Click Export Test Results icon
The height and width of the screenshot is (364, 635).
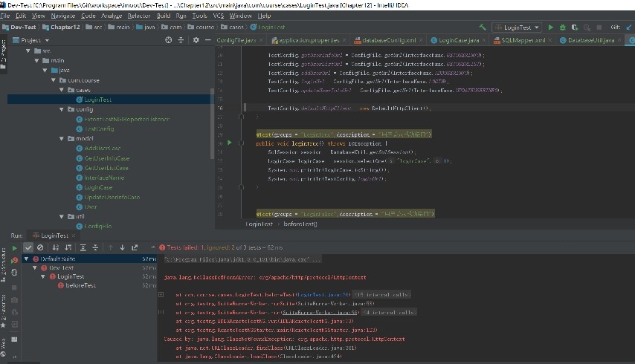(x=135, y=247)
